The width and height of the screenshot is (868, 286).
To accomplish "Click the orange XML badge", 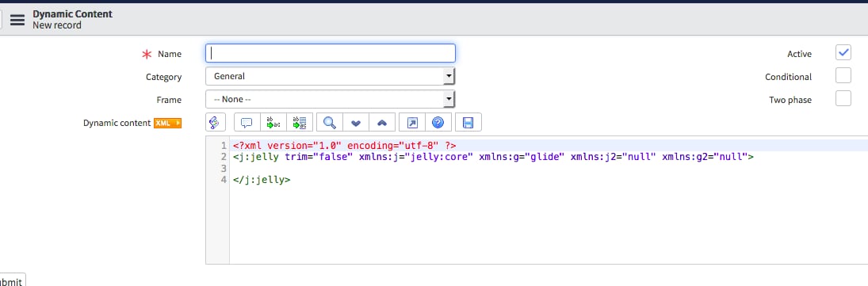I will (168, 123).
